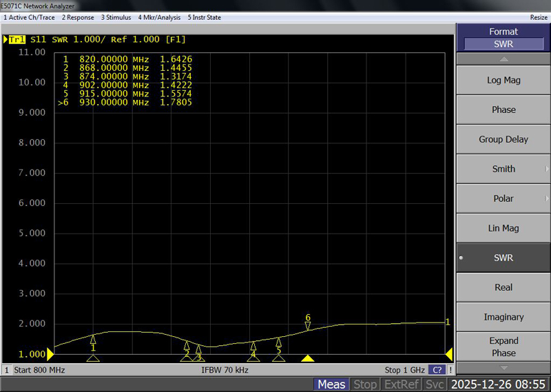The height and width of the screenshot is (392, 551).
Task: Click marker 1 triangle on the trace
Action: click(x=93, y=339)
